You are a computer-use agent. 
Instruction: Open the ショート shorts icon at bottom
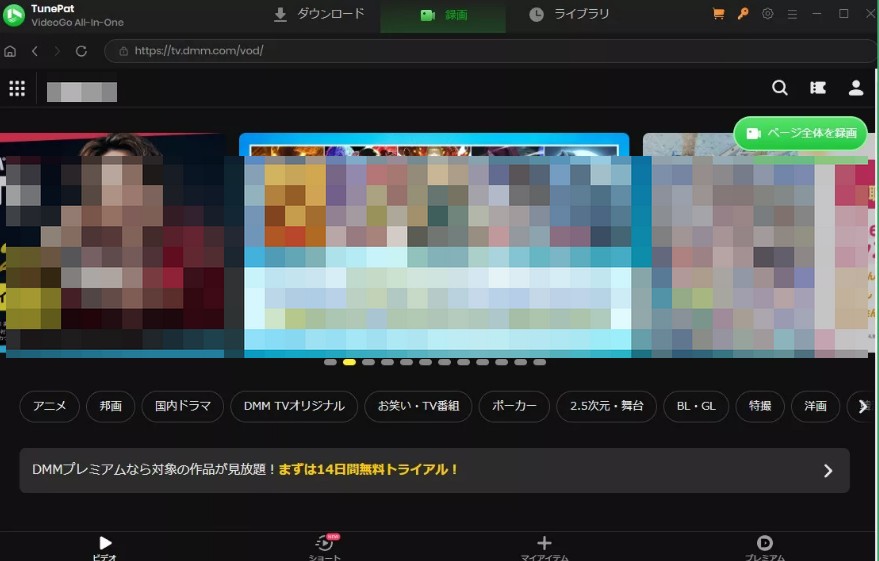[x=325, y=543]
